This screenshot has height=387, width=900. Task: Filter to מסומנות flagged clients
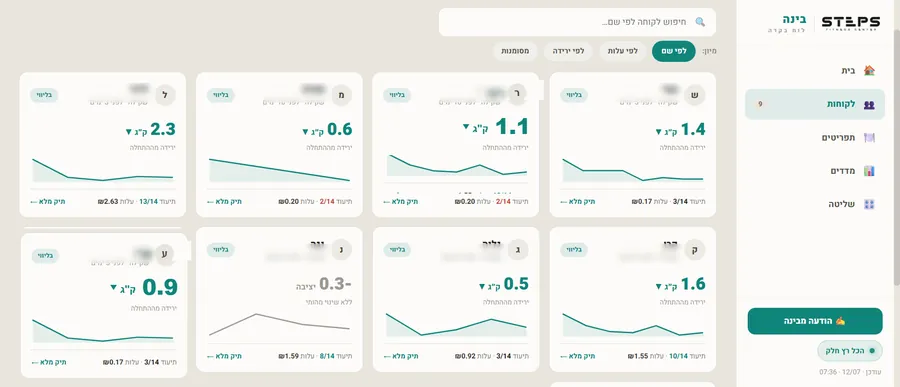(515, 51)
